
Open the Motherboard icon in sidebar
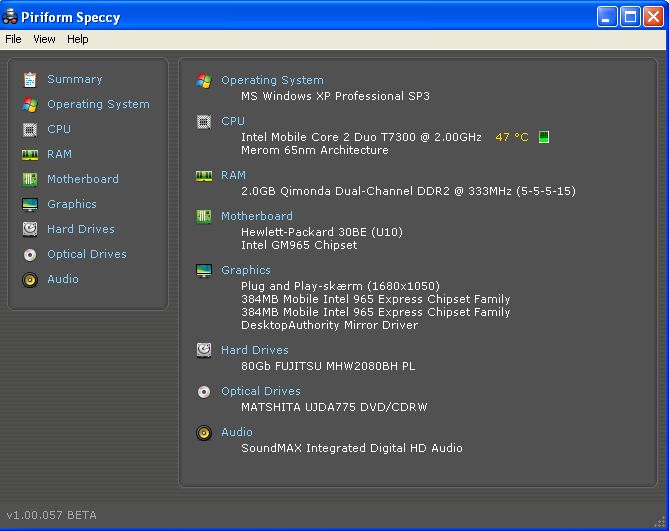point(29,179)
